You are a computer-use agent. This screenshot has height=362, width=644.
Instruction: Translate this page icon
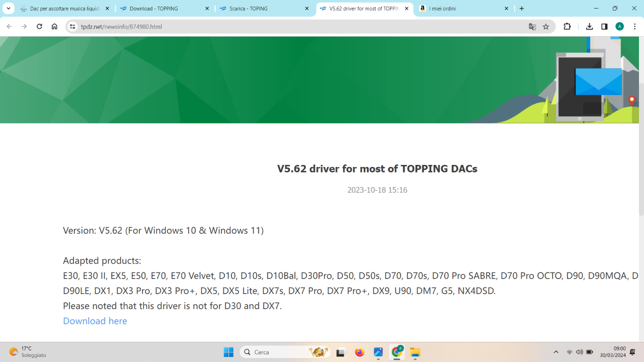[x=532, y=27]
